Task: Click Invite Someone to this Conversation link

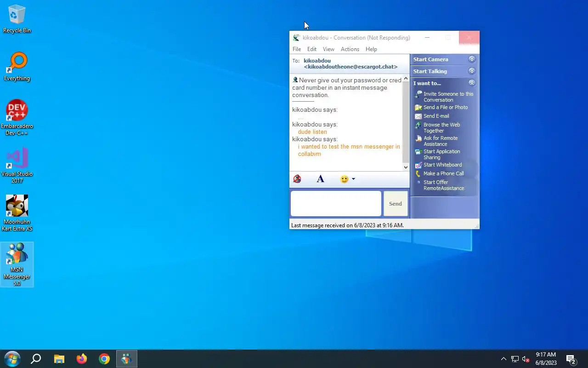Action: (448, 97)
